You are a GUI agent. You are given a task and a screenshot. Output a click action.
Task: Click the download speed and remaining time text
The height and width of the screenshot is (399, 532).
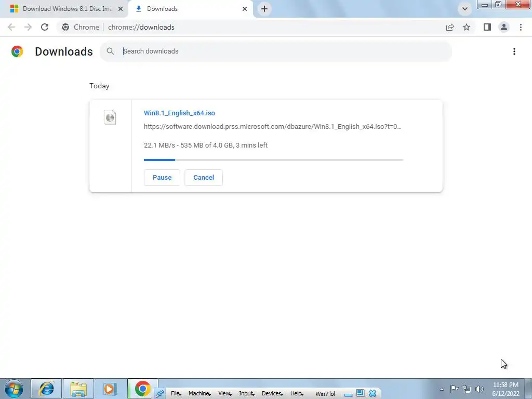[x=206, y=145]
